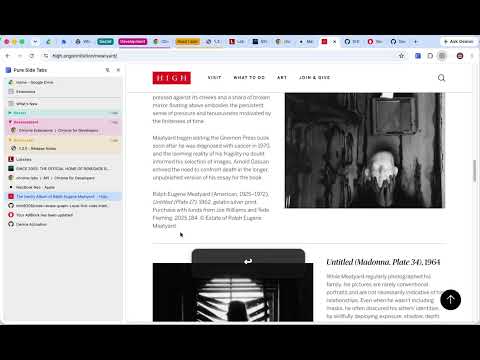Select the pink Development tab group label

pos(133,42)
